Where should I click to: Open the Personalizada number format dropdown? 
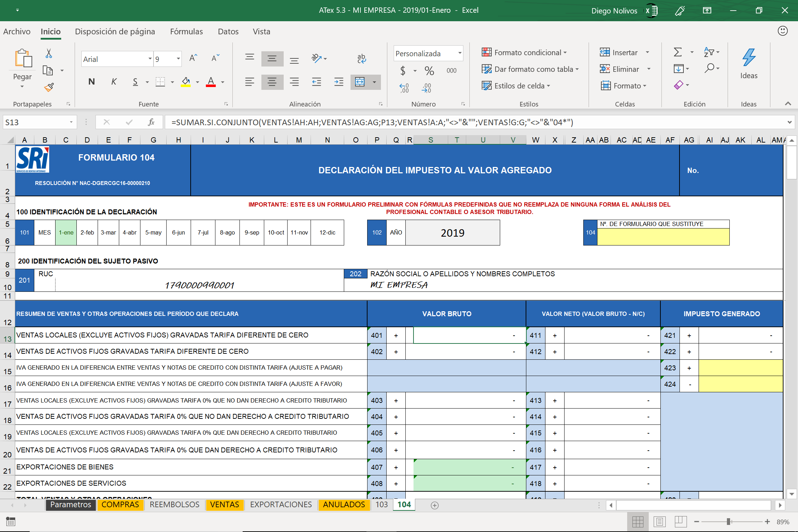pos(460,53)
